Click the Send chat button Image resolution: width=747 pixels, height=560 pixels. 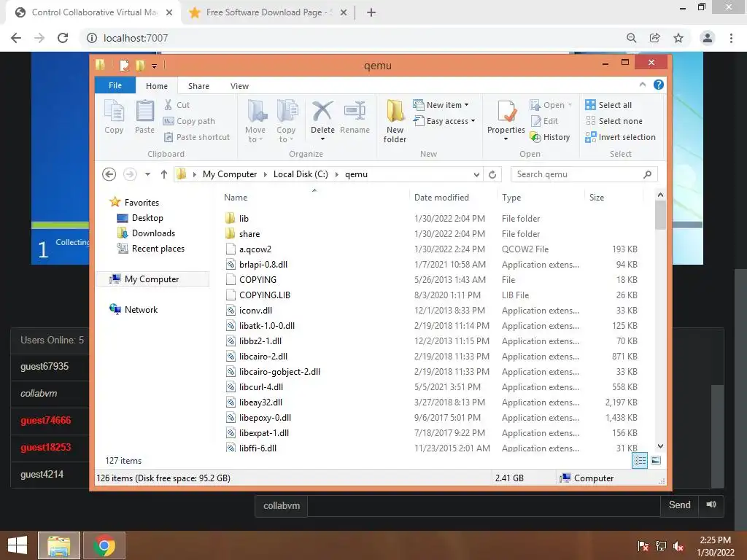click(x=679, y=505)
